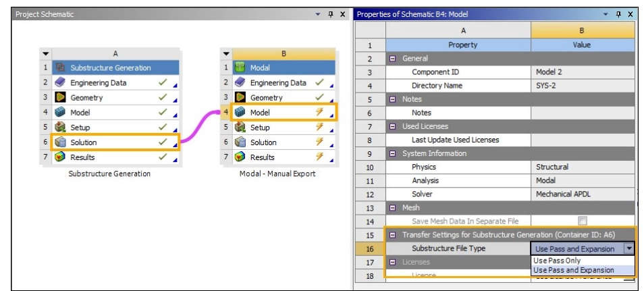Image resolution: width=644 pixels, height=291 pixels.
Task: Click Substructure Generation title cell
Action: point(111,68)
